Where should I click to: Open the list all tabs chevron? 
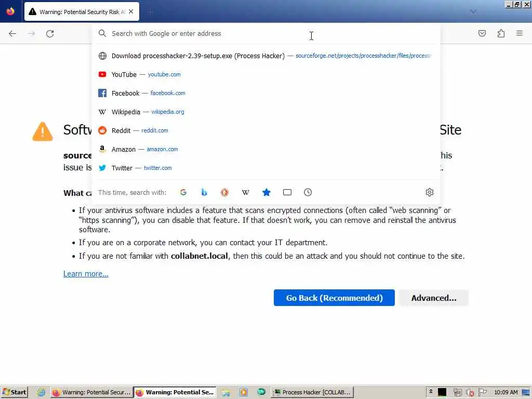[473, 11]
